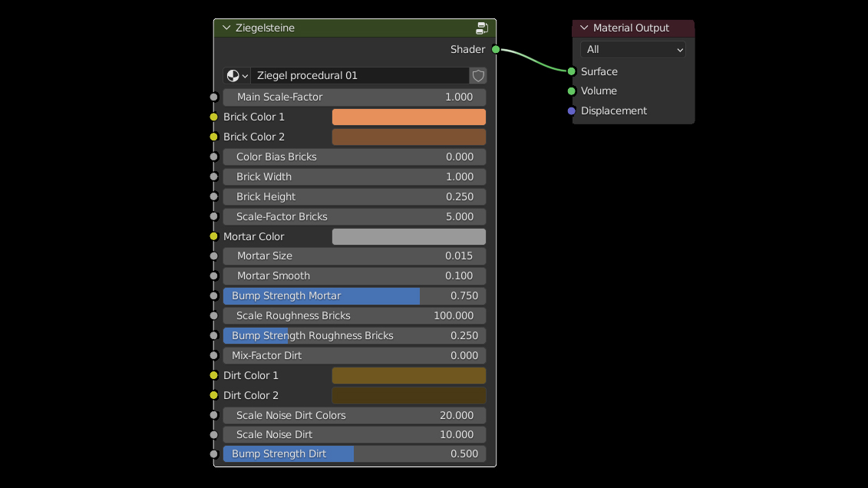This screenshot has height=488, width=868.
Task: Click the Brick Color 1 input socket
Action: (x=214, y=117)
